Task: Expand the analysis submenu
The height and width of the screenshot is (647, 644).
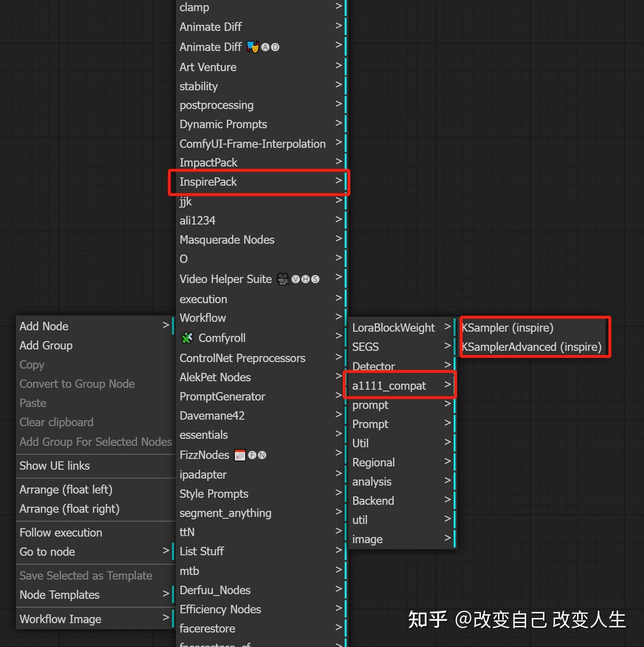Action: pos(402,481)
